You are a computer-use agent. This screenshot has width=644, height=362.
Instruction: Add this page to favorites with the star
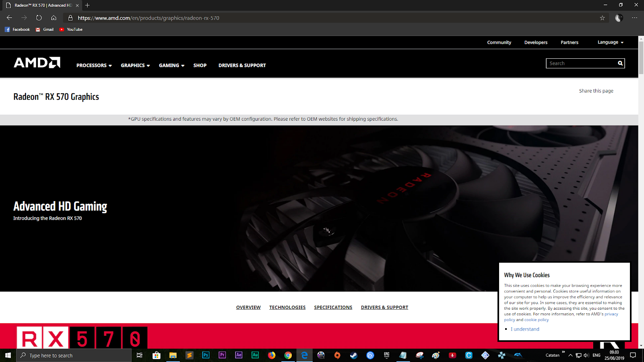tap(602, 18)
